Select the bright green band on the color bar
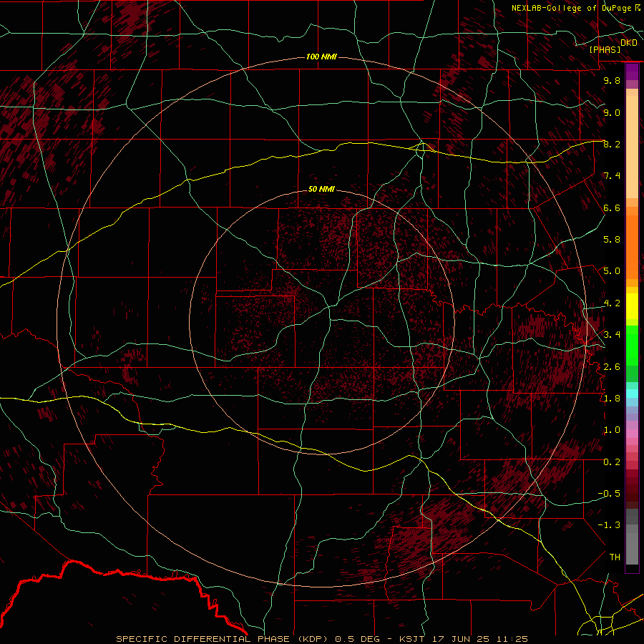 tap(632, 346)
